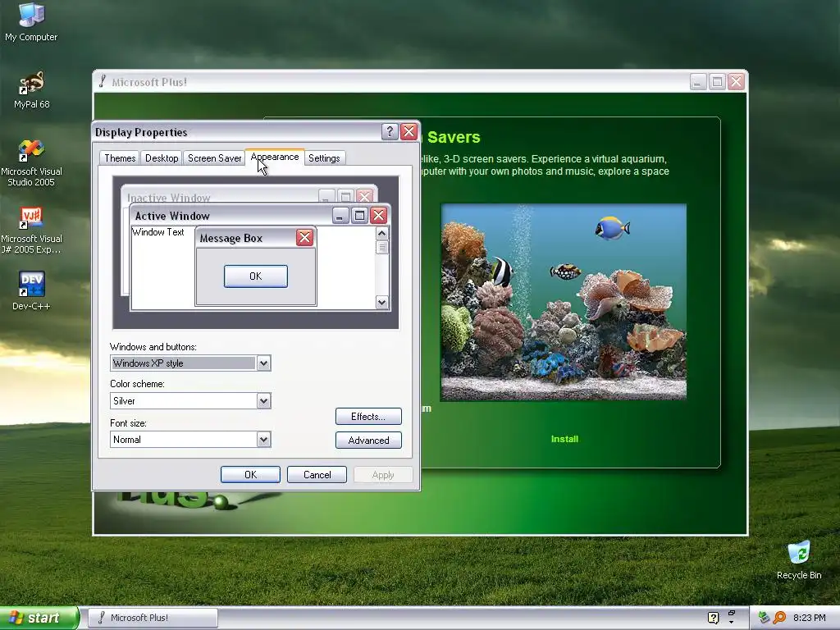840x630 pixels.
Task: Click the system clock showing 8:23 PM
Action: point(809,618)
